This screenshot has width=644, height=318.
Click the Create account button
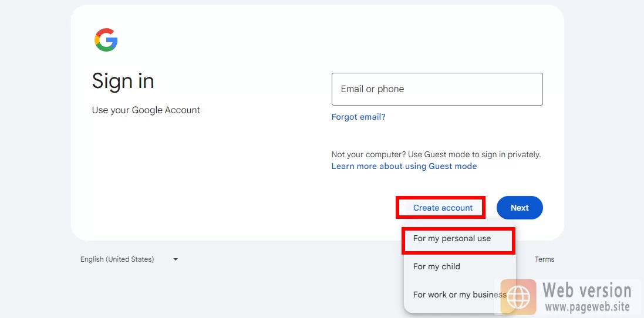[443, 208]
